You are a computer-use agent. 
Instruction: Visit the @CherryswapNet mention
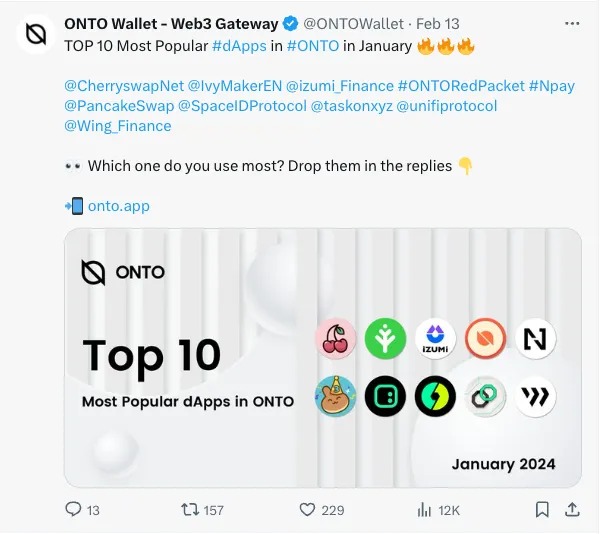pos(120,86)
